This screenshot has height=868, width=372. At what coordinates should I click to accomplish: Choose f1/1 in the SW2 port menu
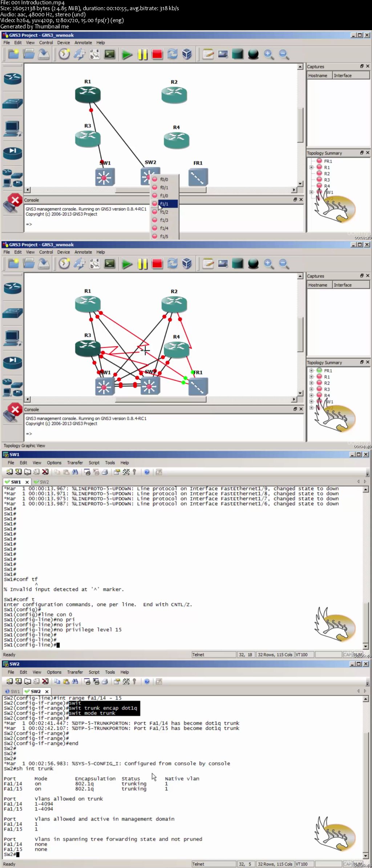click(x=164, y=204)
